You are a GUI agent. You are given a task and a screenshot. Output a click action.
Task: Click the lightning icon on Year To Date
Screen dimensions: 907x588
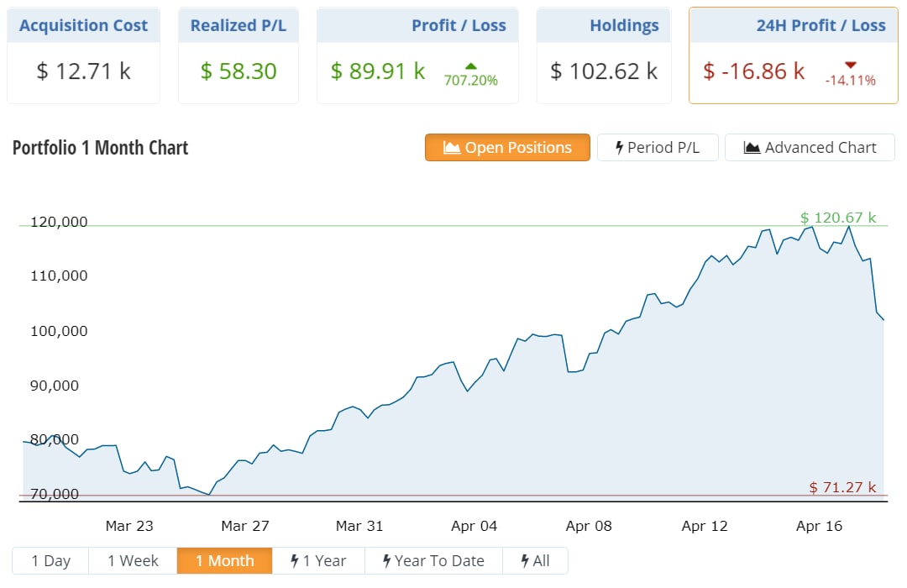[x=386, y=560]
